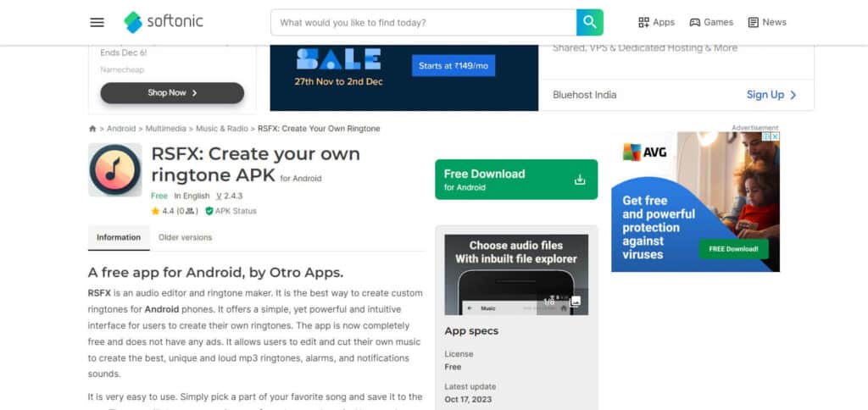Click the RSFX app icon image

point(115,170)
